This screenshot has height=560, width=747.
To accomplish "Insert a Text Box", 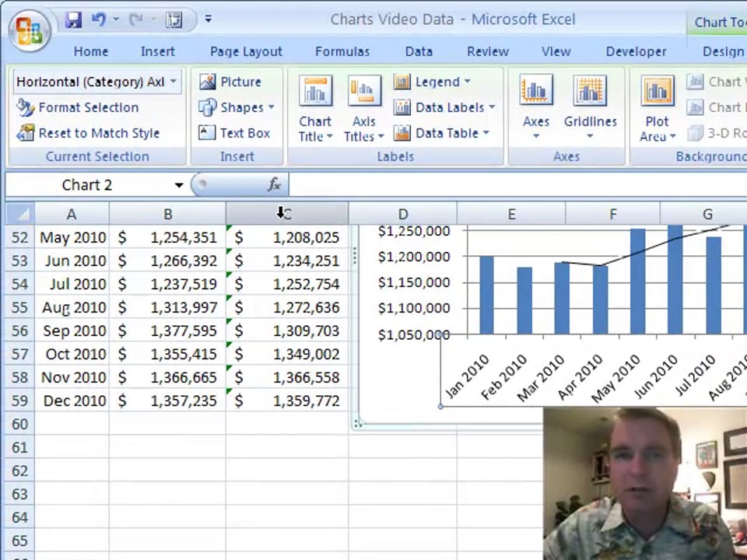I will click(234, 133).
